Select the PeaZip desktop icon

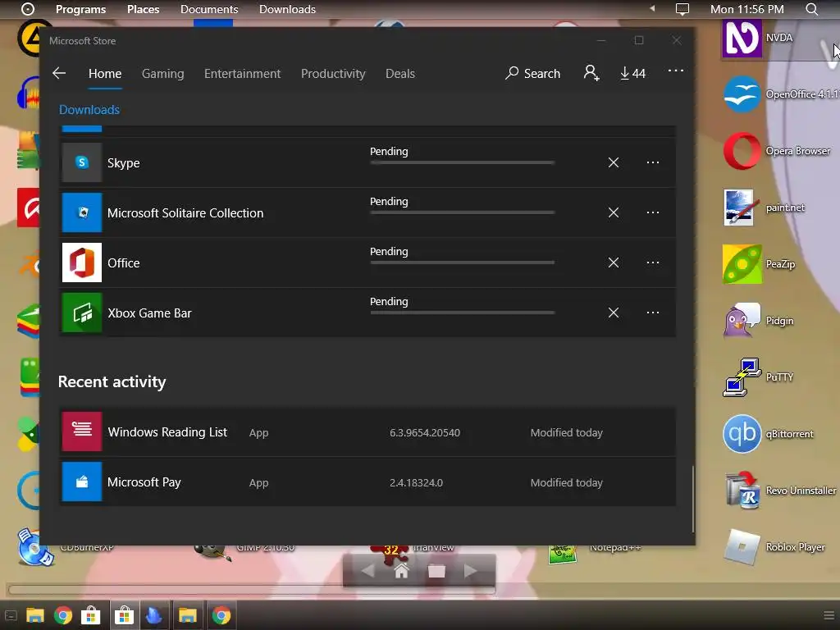tap(742, 264)
